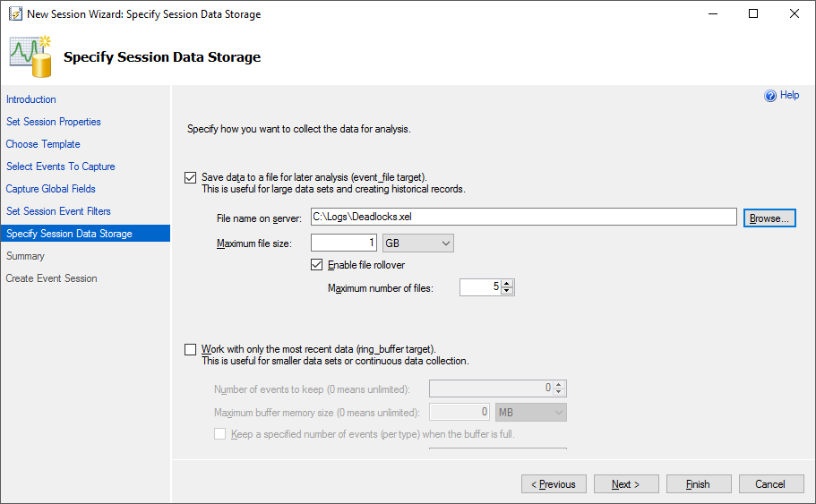Open the GB file size unit dropdown
Image resolution: width=816 pixels, height=504 pixels.
[x=418, y=243]
